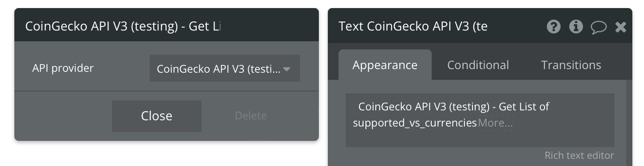Click the Text element title in header

(413, 26)
